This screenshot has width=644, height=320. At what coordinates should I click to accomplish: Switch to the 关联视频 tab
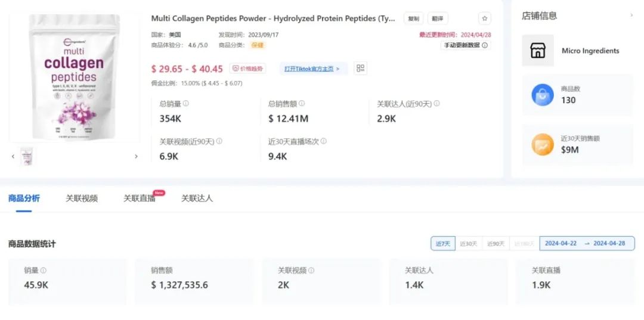pos(82,198)
